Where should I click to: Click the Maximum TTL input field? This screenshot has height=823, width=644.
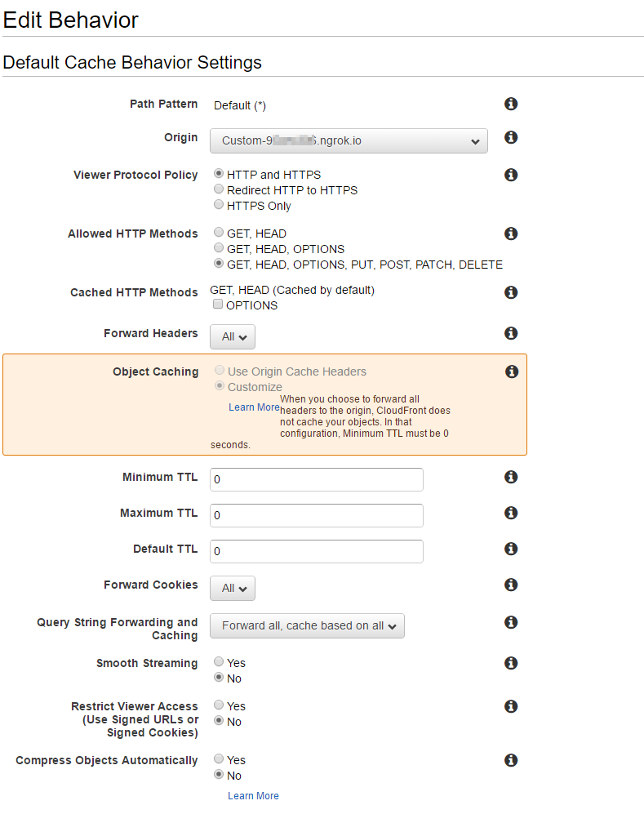317,515
